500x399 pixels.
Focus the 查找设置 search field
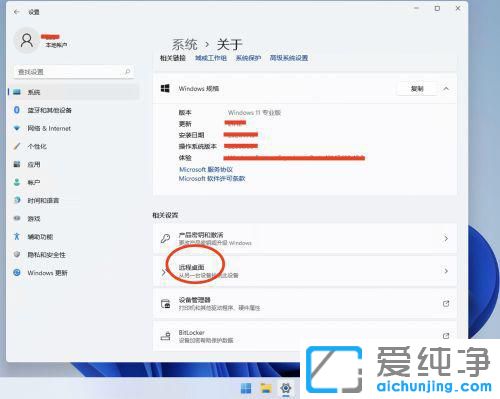[74, 72]
